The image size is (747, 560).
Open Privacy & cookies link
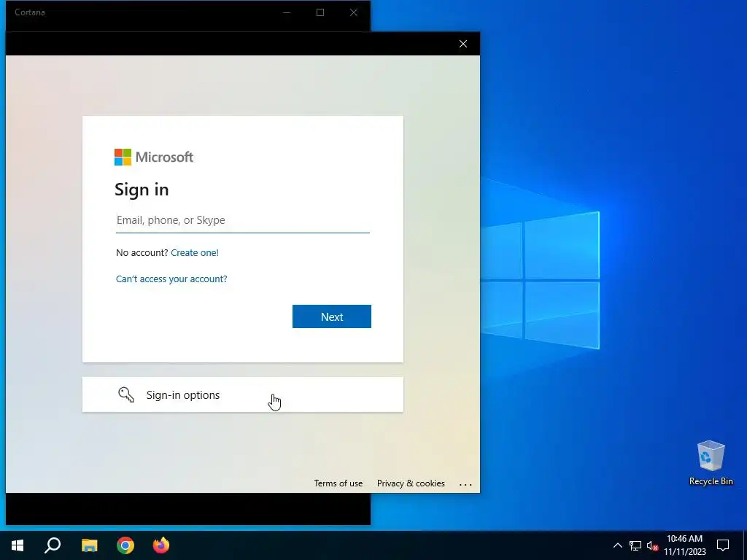[411, 483]
